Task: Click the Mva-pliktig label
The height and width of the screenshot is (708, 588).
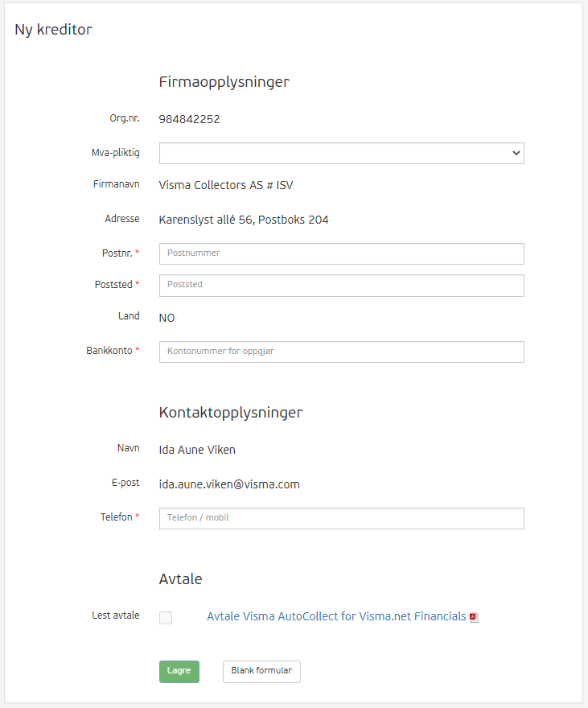Action: click(116, 153)
